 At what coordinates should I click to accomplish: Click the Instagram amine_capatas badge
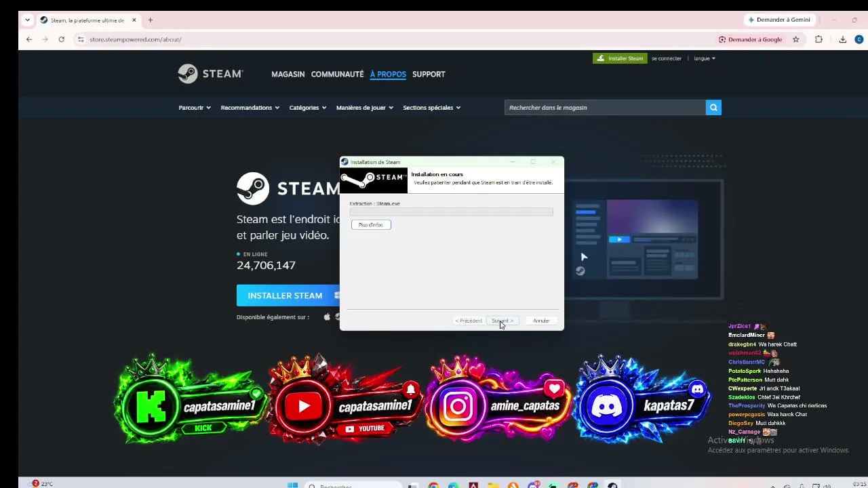(500, 399)
